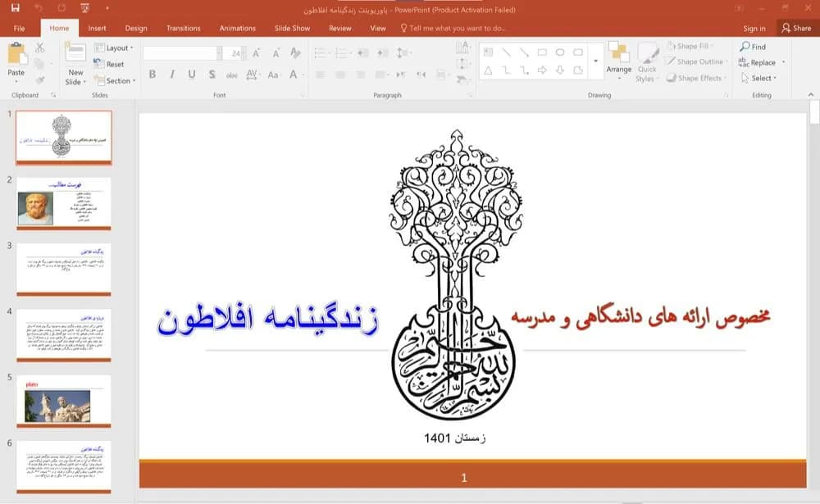The height and width of the screenshot is (504, 820).
Task: Click the Numbering list icon
Action: point(343,52)
